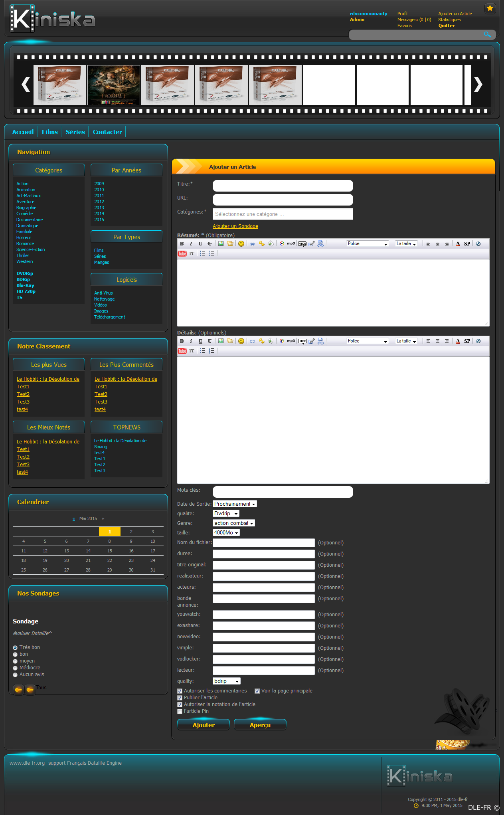
Task: Click Quitter to log out
Action: 446,26
